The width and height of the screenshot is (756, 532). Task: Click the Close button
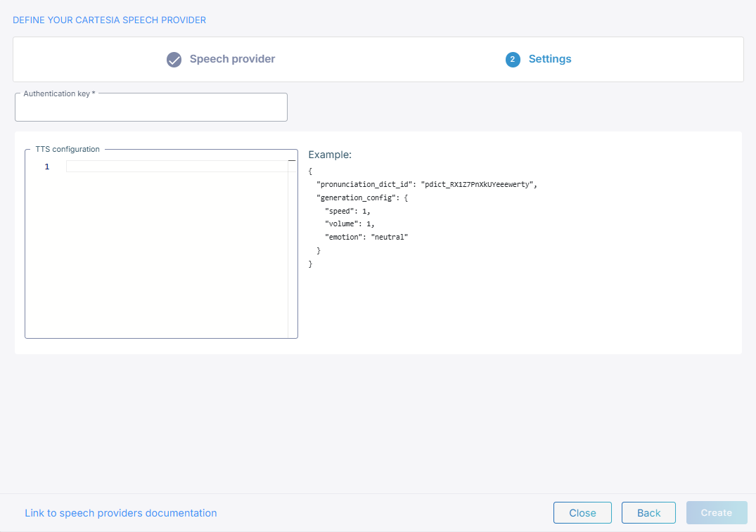pyautogui.click(x=582, y=513)
